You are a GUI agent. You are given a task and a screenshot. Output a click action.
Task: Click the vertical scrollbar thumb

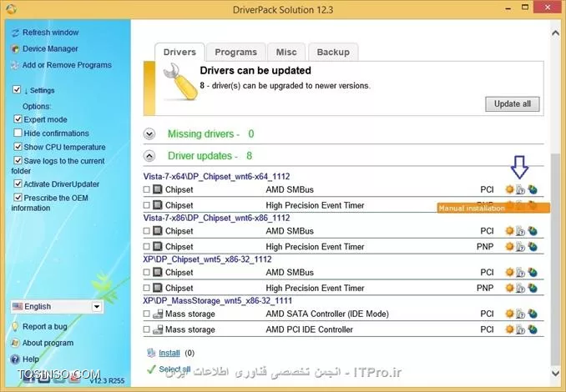pos(555,259)
